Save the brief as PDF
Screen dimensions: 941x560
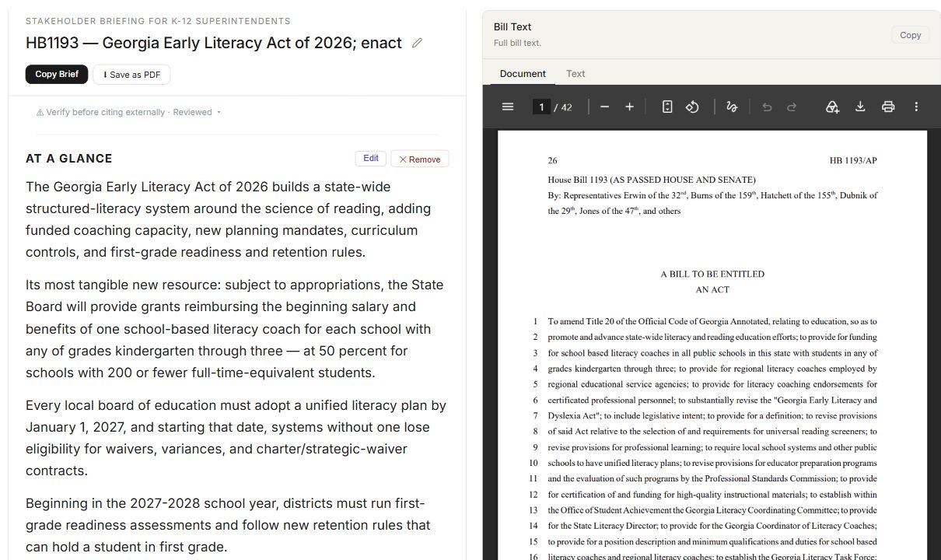click(x=131, y=75)
